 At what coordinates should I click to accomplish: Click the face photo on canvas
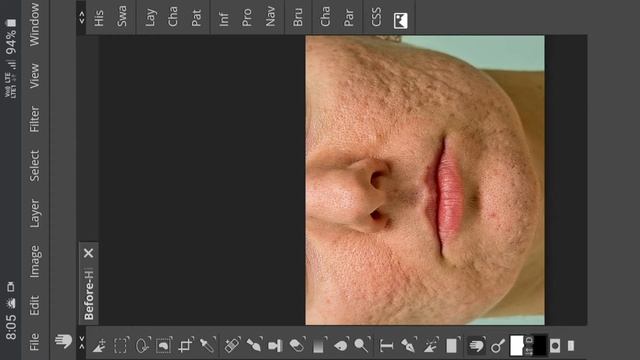click(x=424, y=180)
